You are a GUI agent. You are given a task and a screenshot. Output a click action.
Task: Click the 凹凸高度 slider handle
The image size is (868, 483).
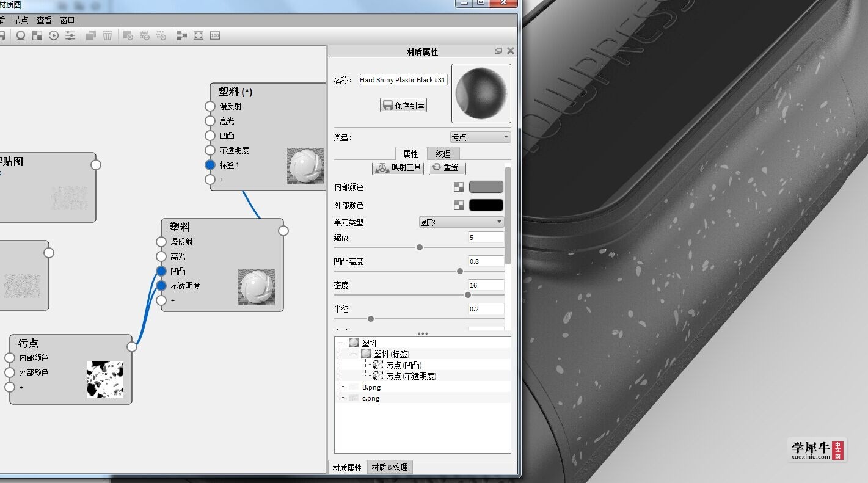460,271
